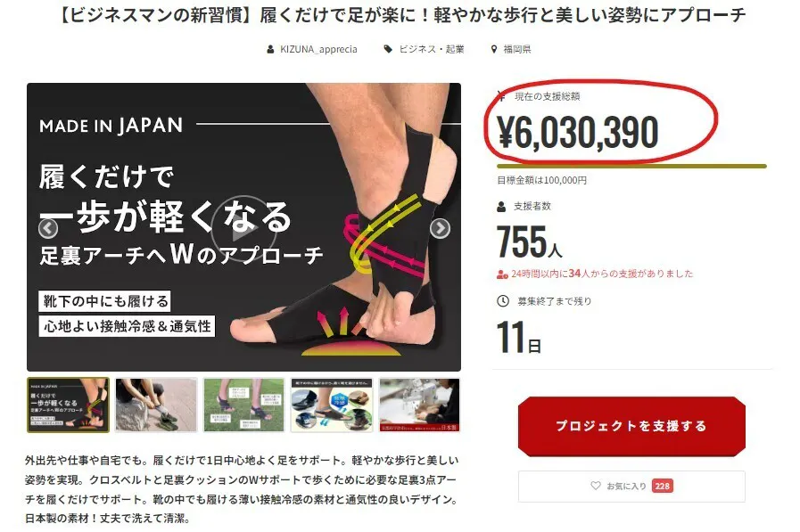Image resolution: width=800 pixels, height=532 pixels.
Task: Select the first MADE IN JAPAN thumbnail
Action: (68, 405)
